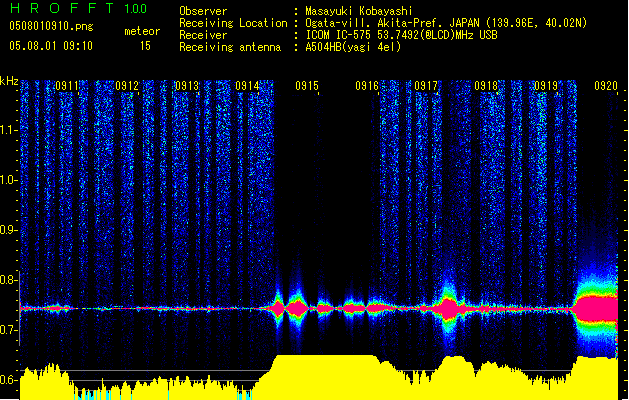The height and width of the screenshot is (400, 629).
Task: Click the 0.8 kHz axis tick label
Action: tap(8, 280)
